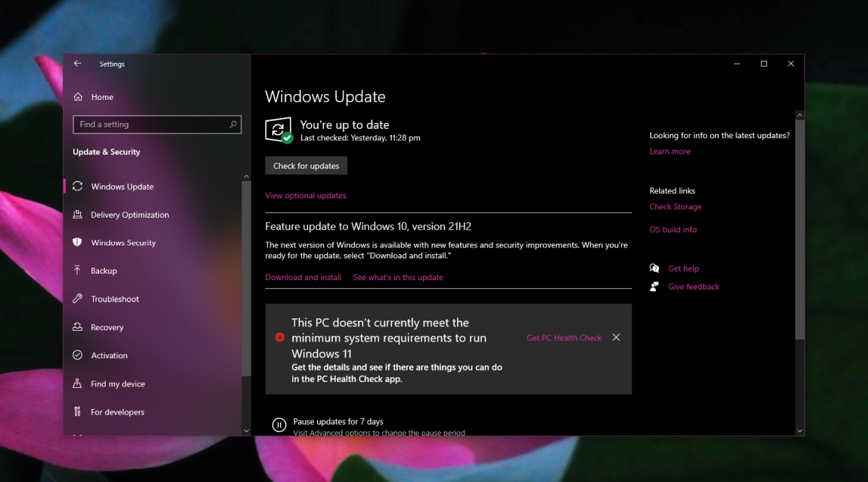Click the "You're up to date" text

344,124
